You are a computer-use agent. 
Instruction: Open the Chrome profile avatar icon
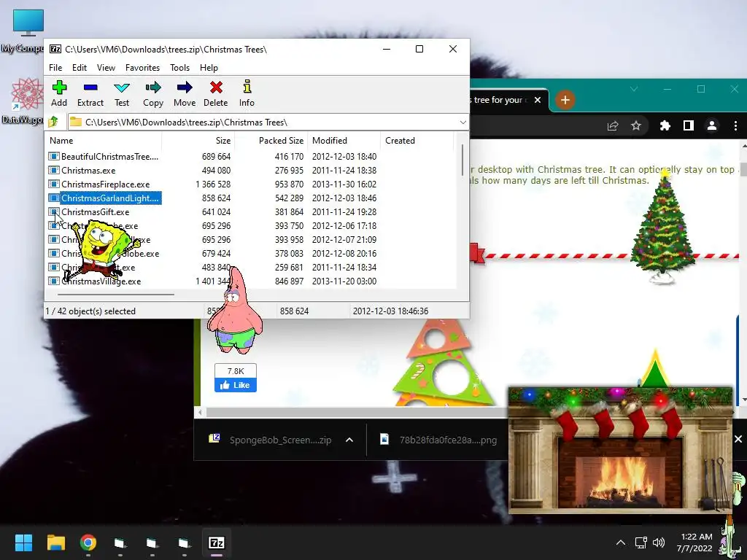(712, 125)
